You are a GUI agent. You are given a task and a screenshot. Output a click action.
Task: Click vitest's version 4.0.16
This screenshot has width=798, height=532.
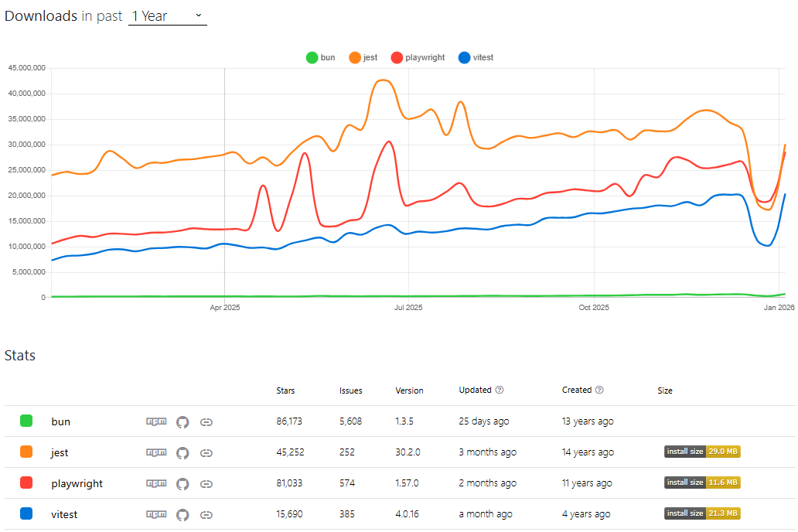(408, 514)
